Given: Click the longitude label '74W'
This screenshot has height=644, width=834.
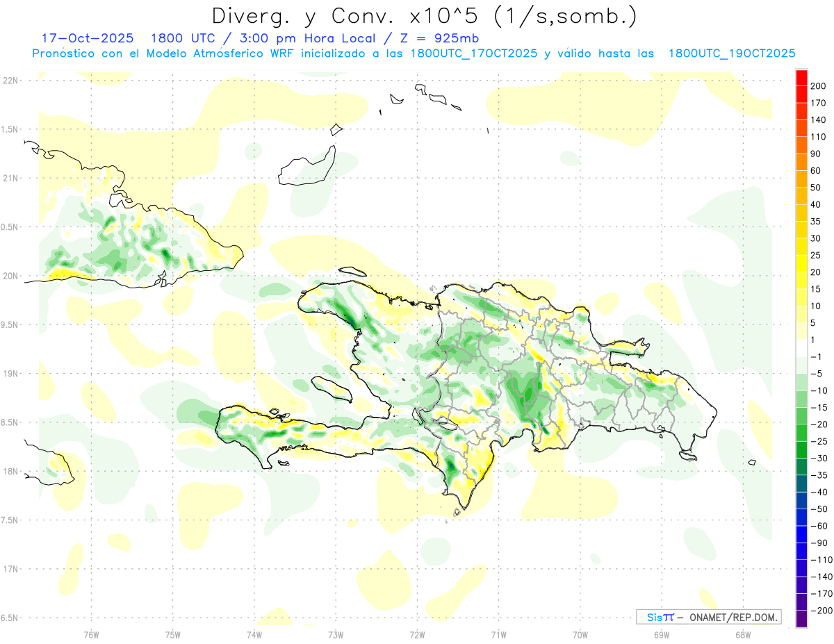Looking at the screenshot, I should pos(254,635).
